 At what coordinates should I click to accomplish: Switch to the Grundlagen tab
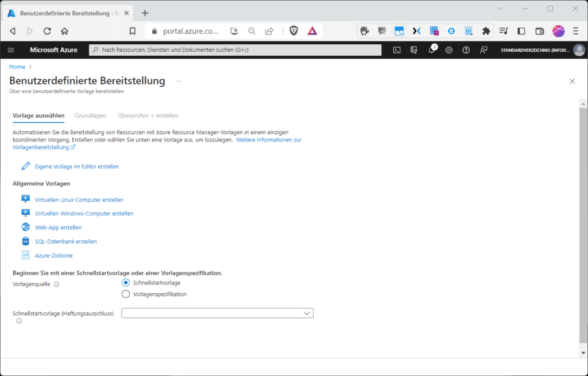click(x=90, y=116)
